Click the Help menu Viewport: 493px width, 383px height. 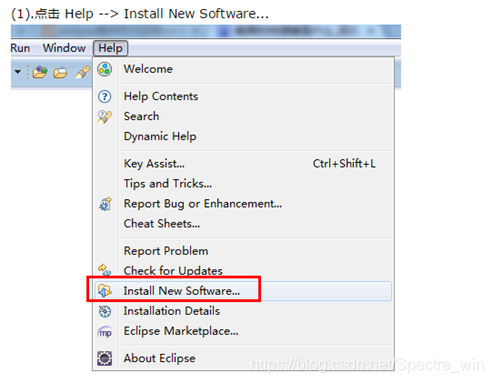110,48
